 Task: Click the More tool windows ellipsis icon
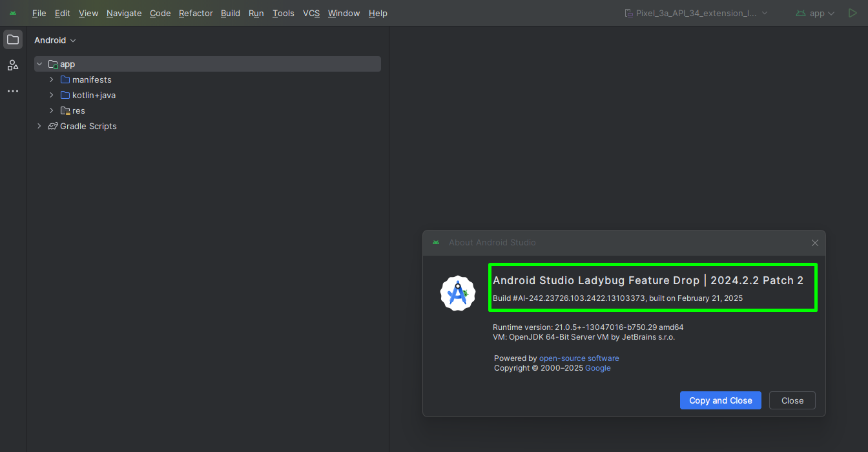[13, 91]
